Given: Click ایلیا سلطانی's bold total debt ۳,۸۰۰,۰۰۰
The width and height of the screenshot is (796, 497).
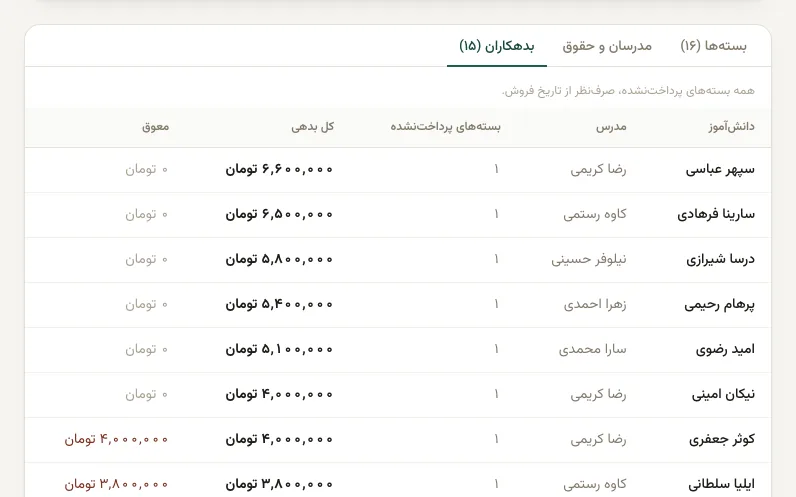Looking at the screenshot, I should 279,485.
